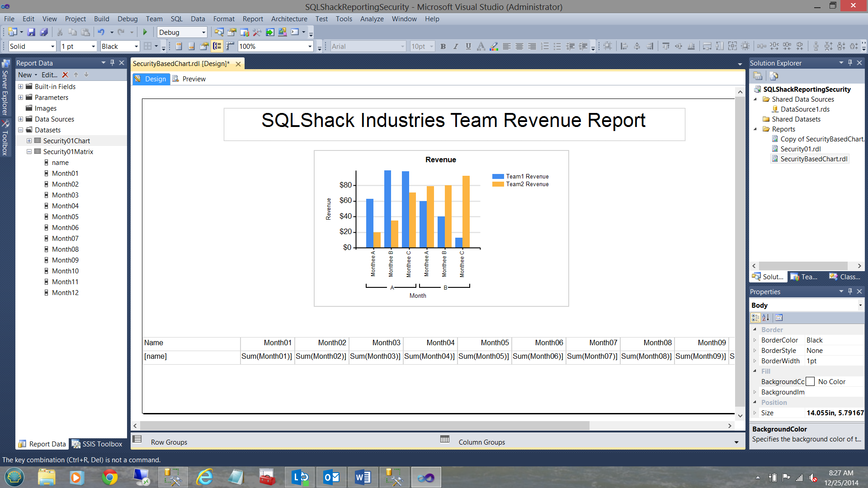Switch to the Preview tab

193,79
